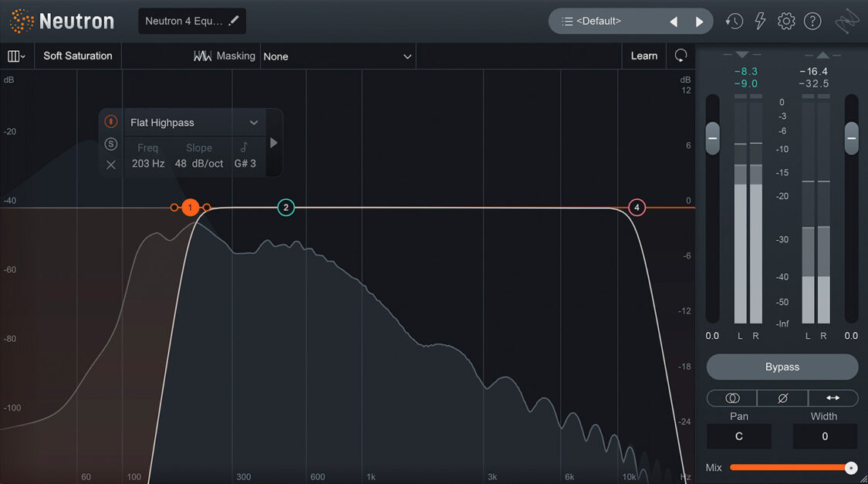Expand the band popup with the right arrow
This screenshot has width=868, height=484.
[x=274, y=142]
